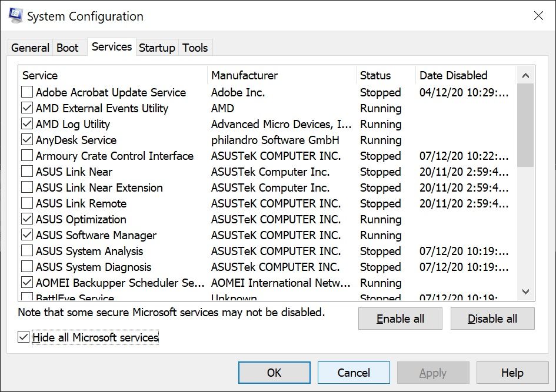Click the Enable all button
This screenshot has height=392, width=556.
[x=400, y=319]
